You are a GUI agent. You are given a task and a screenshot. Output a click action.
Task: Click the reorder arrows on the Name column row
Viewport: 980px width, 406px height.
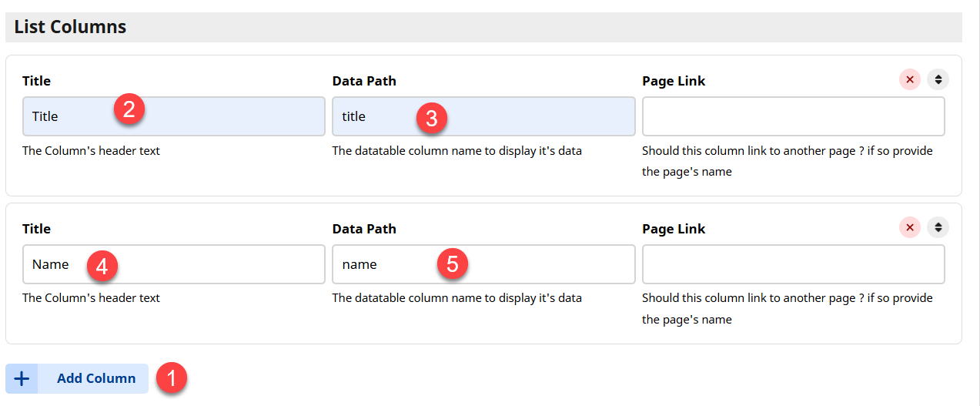938,227
